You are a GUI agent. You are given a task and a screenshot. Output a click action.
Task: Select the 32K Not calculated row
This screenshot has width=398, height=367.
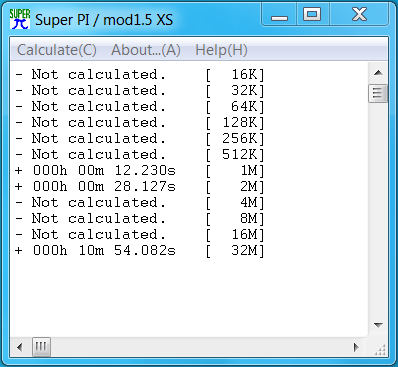[140, 91]
